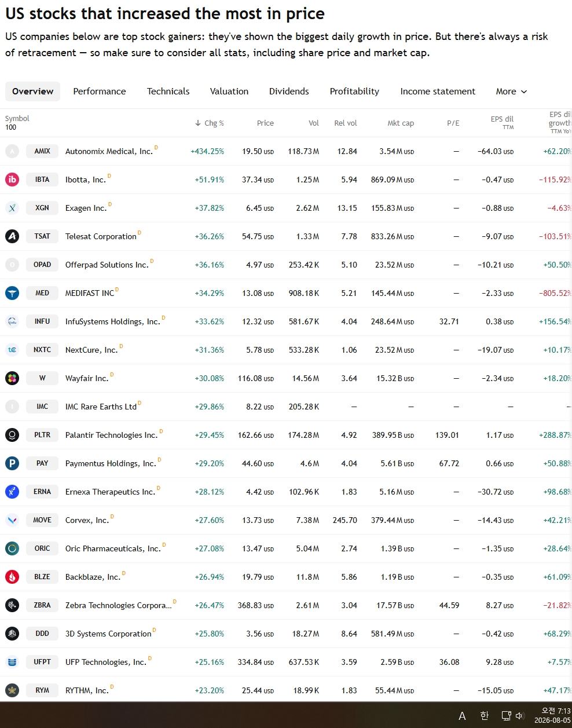Open the Zebra Technologies Corpora... link
Screen dimensions: 572x728
point(119,605)
